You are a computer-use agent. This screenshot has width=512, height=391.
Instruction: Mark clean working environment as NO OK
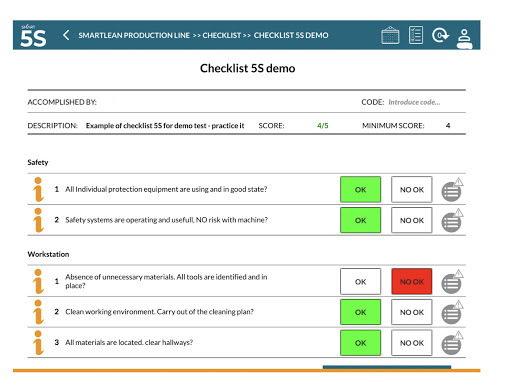pos(412,312)
